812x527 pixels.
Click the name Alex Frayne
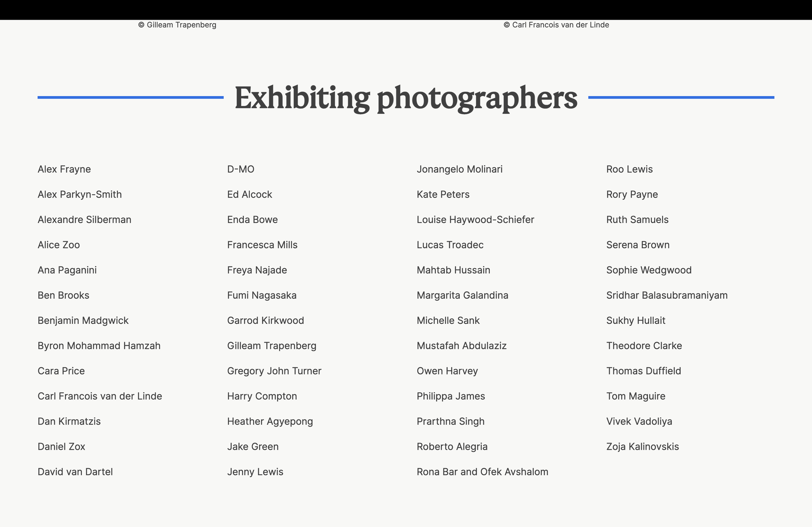[x=64, y=169]
